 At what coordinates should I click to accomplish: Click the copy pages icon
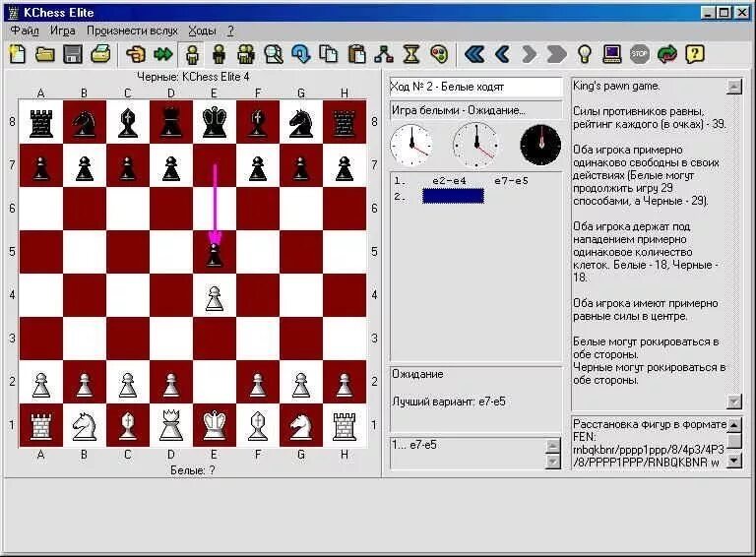point(329,54)
